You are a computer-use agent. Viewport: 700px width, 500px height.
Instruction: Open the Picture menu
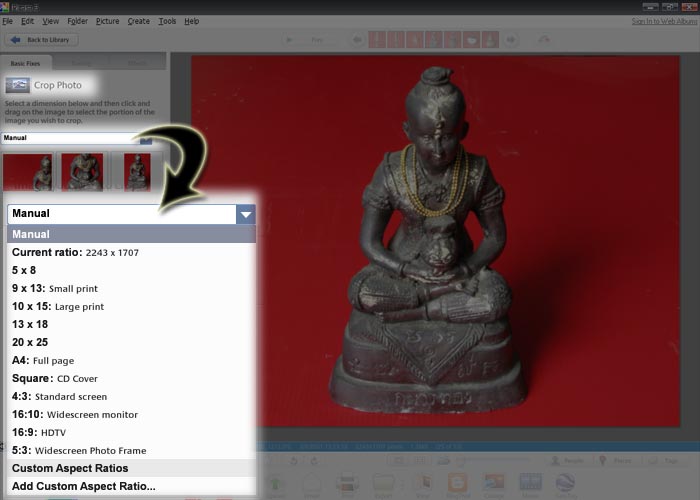point(108,21)
